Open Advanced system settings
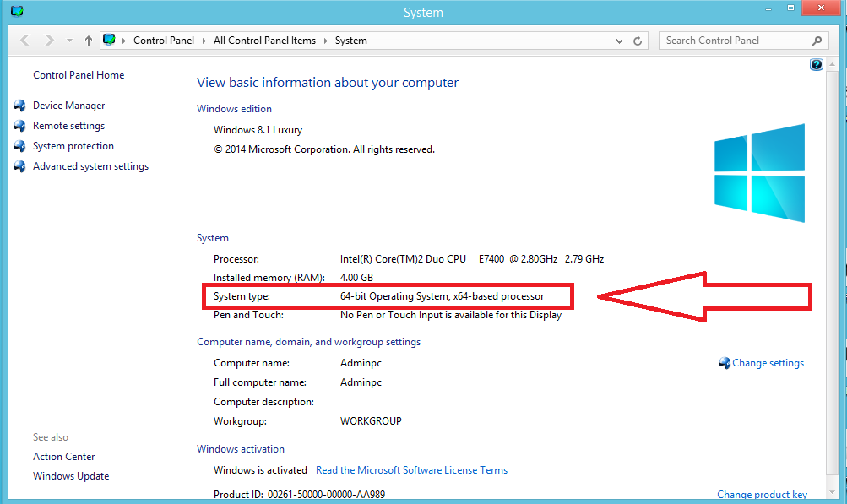This screenshot has height=504, width=847. tap(90, 166)
